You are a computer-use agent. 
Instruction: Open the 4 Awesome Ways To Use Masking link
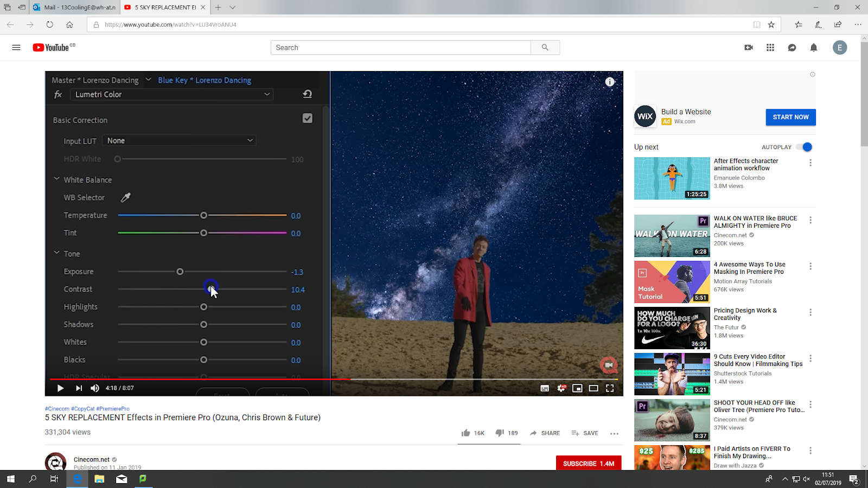(x=749, y=268)
